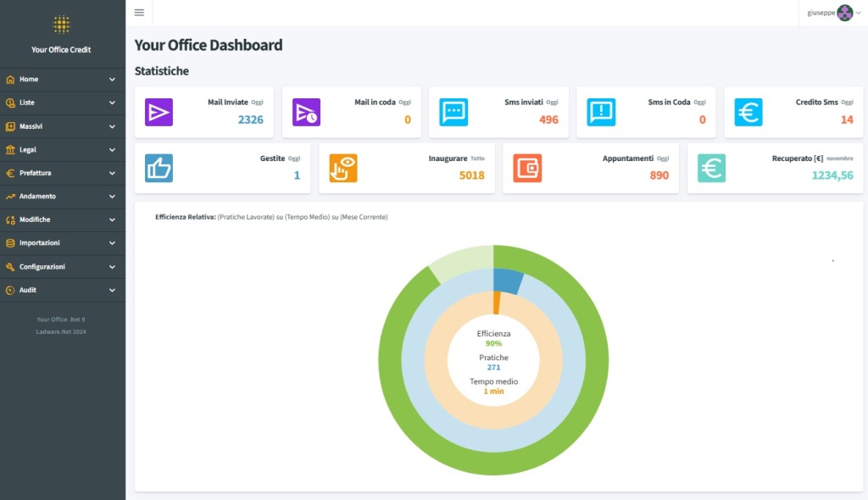Viewport: 868px width, 500px height.
Task: Open the Audit sidebar entry
Action: coord(62,290)
